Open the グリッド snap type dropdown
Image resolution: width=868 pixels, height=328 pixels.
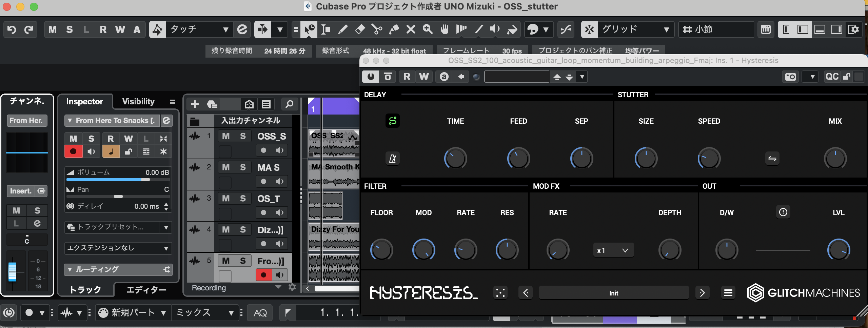tap(636, 29)
